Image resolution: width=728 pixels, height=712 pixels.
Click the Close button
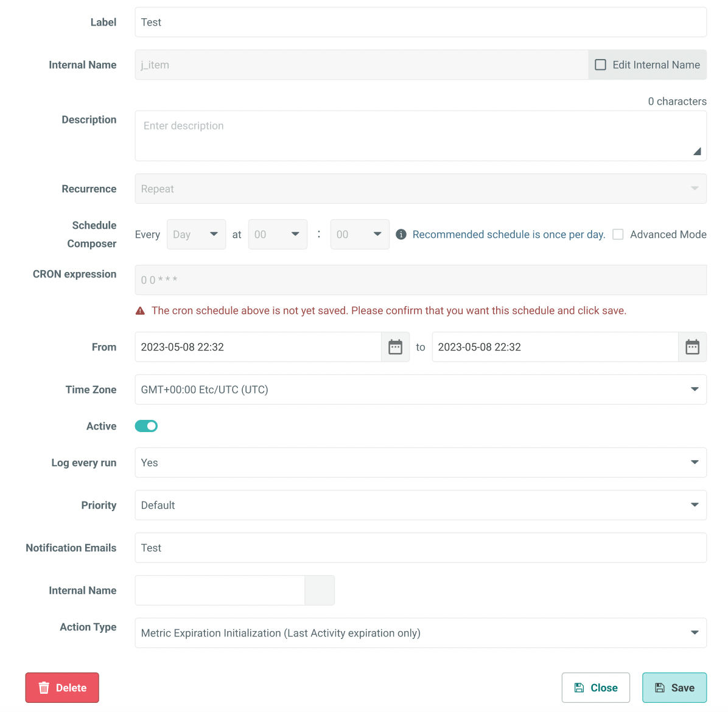click(x=595, y=688)
